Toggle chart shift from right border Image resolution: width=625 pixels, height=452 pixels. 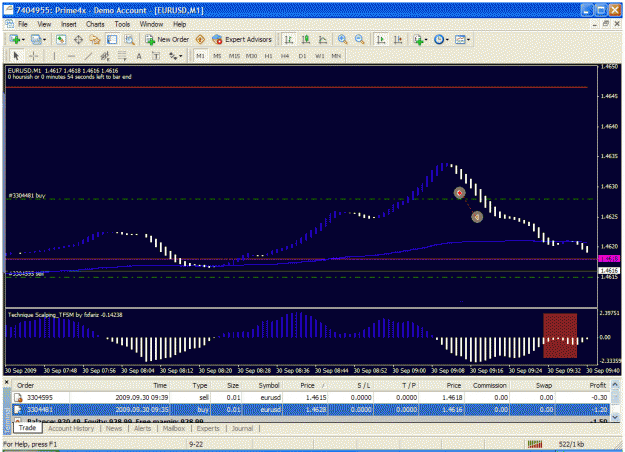point(398,39)
